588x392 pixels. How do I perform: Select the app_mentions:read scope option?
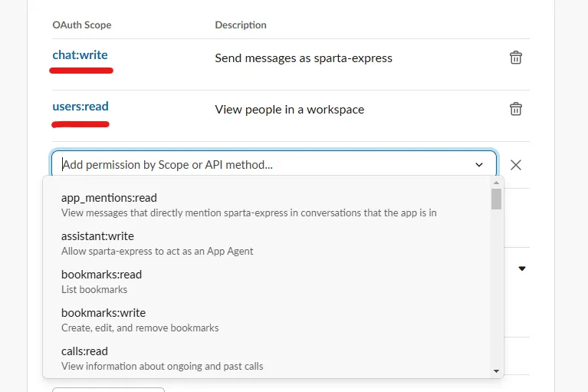pyautogui.click(x=267, y=205)
